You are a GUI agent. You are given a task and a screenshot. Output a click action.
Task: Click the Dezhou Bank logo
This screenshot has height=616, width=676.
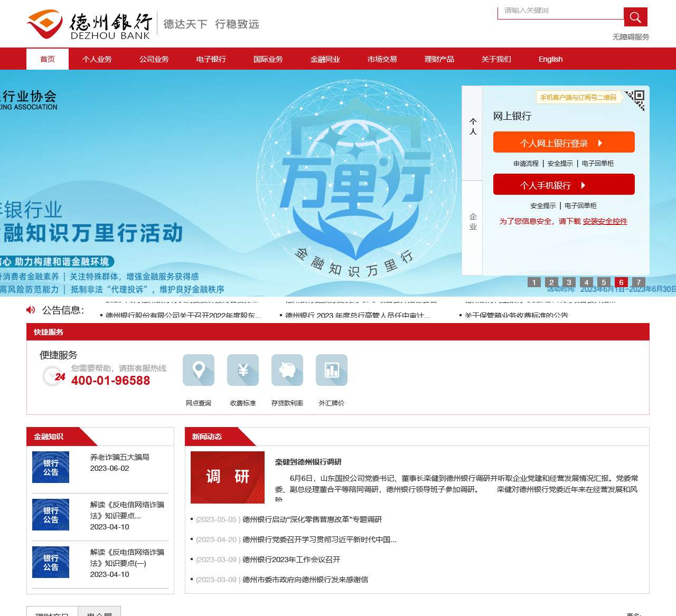[x=90, y=24]
